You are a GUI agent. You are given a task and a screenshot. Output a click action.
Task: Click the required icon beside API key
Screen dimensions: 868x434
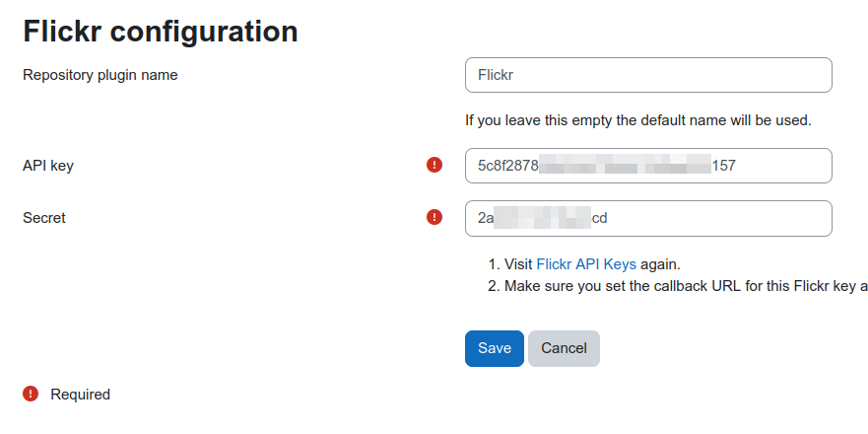tap(434, 165)
